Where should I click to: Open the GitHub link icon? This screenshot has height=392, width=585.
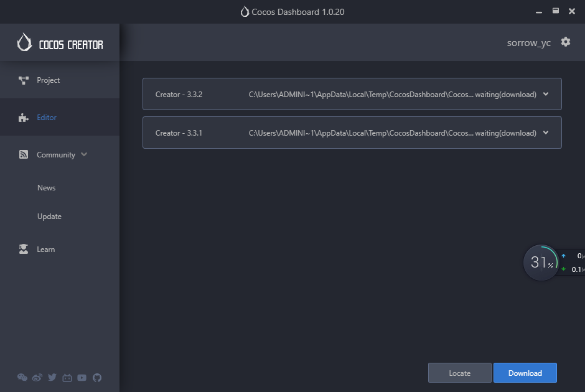[x=97, y=377]
